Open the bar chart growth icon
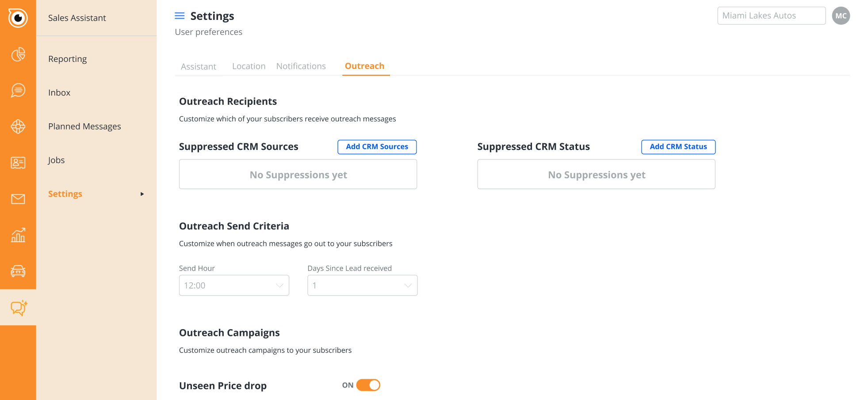Screen dimensions: 868x400 [18, 235]
